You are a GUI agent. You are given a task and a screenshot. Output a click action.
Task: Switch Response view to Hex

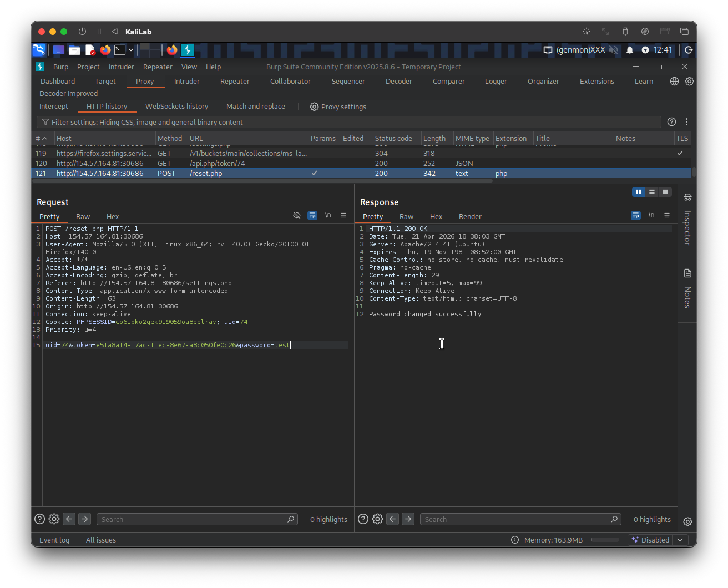click(x=436, y=216)
